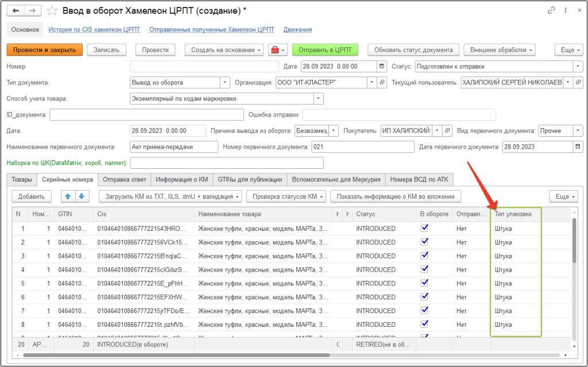Expand the Причина вывода из оборота dropdown
The height and width of the screenshot is (367, 588).
point(334,130)
